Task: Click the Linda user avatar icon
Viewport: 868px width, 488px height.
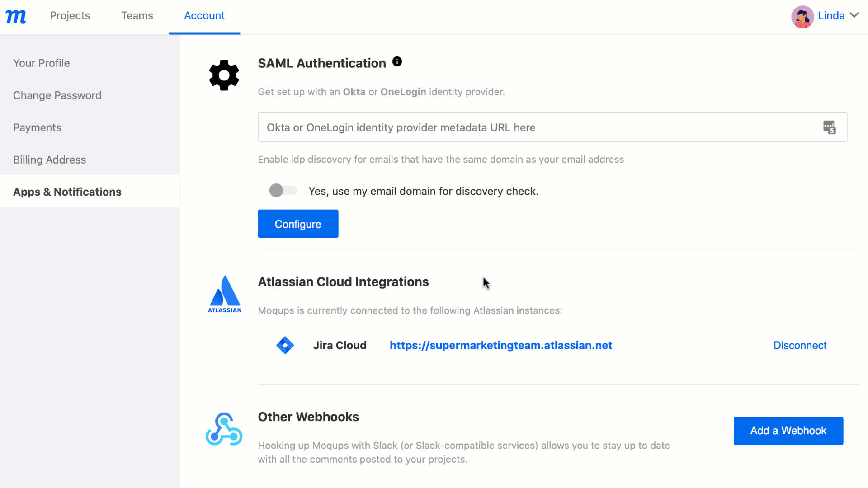Action: (x=802, y=16)
